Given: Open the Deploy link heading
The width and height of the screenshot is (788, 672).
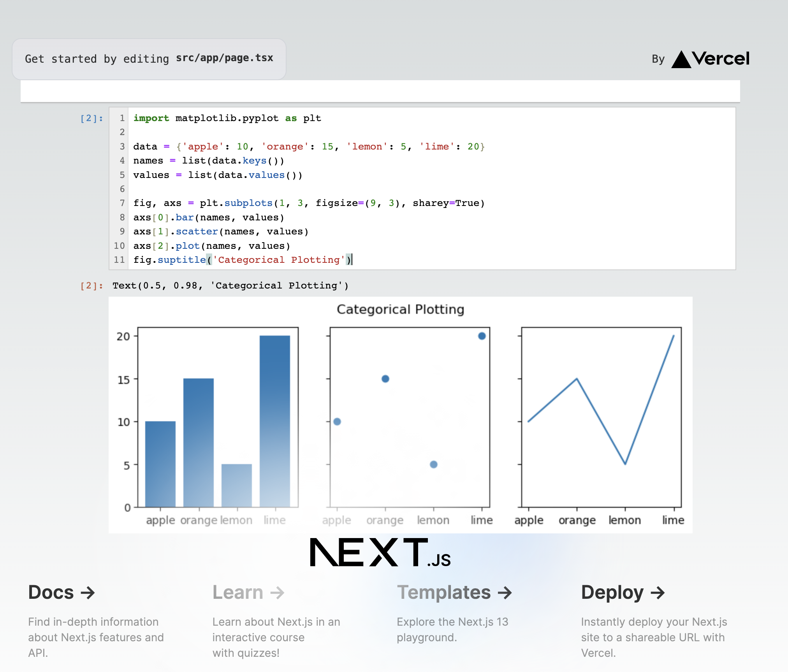Looking at the screenshot, I should coord(612,593).
